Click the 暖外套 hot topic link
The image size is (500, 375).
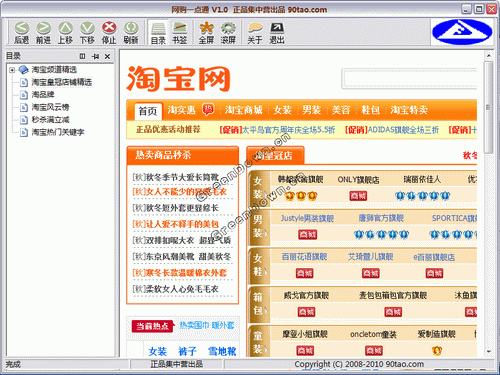point(223,325)
